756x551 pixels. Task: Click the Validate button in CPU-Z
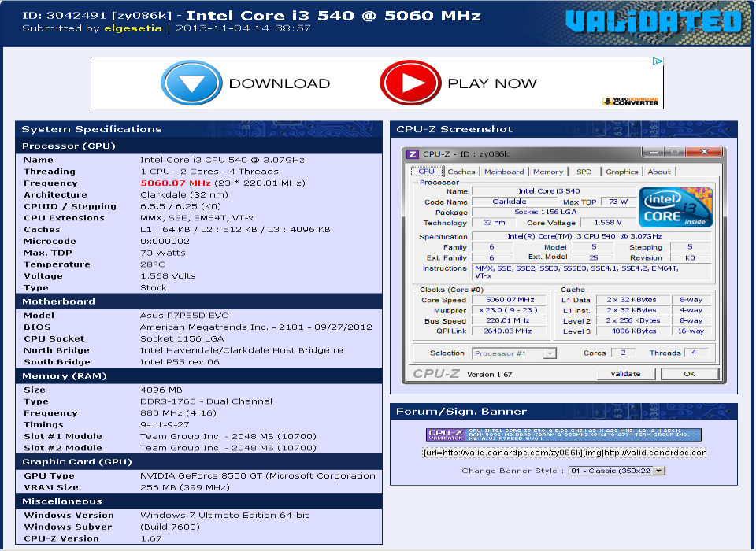[626, 374]
